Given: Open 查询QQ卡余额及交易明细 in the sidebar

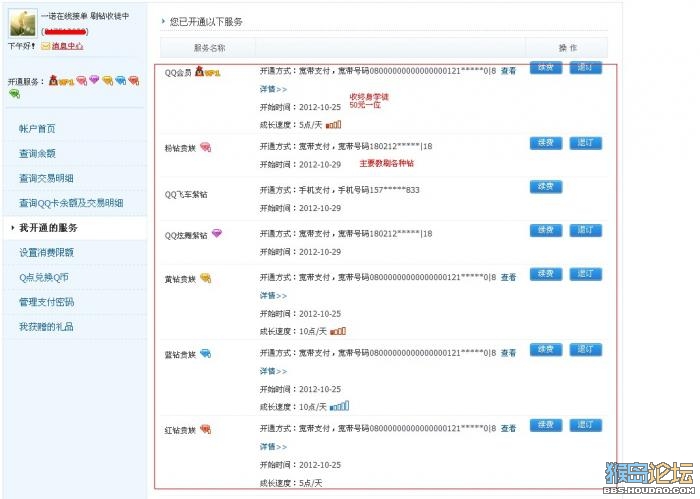Looking at the screenshot, I should pyautogui.click(x=71, y=203).
